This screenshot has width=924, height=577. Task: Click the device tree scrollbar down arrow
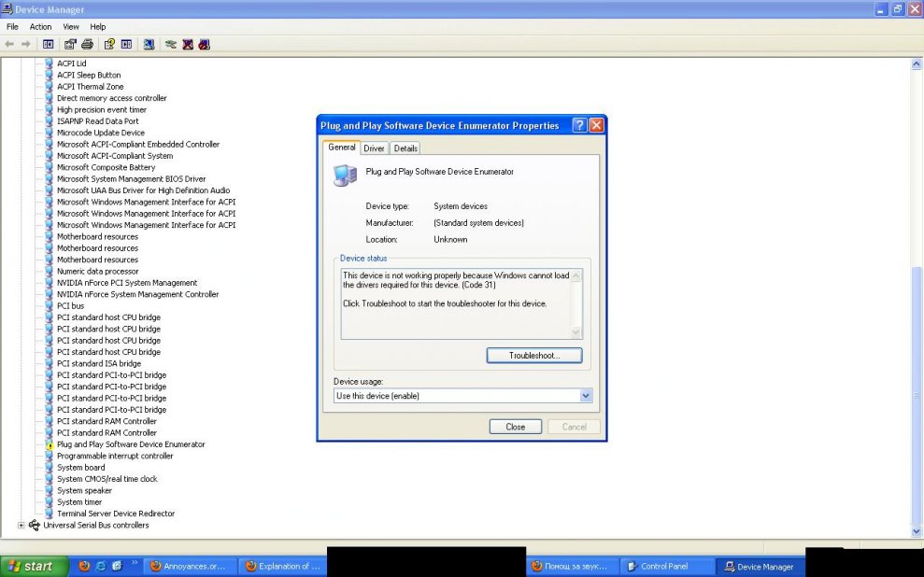pyautogui.click(x=916, y=531)
